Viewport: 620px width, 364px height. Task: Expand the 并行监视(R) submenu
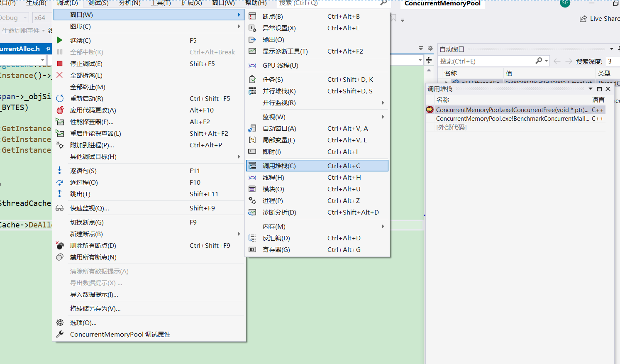(x=383, y=103)
